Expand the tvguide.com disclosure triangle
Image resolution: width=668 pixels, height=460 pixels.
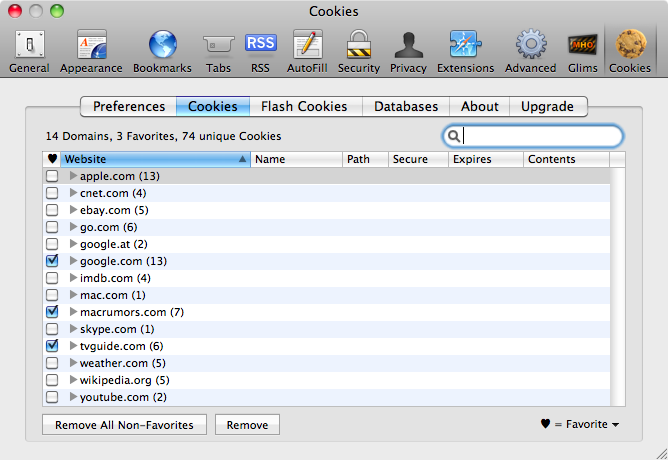pos(73,345)
